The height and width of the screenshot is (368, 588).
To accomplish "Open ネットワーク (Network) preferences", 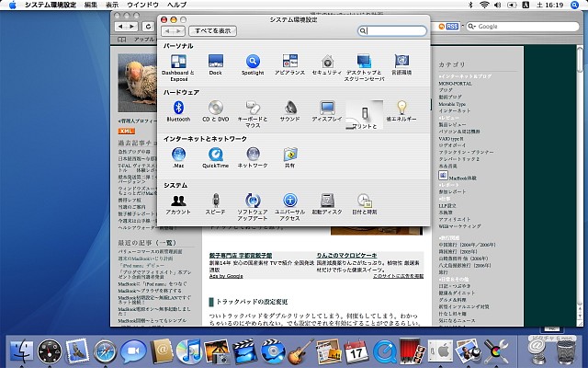I will click(253, 155).
